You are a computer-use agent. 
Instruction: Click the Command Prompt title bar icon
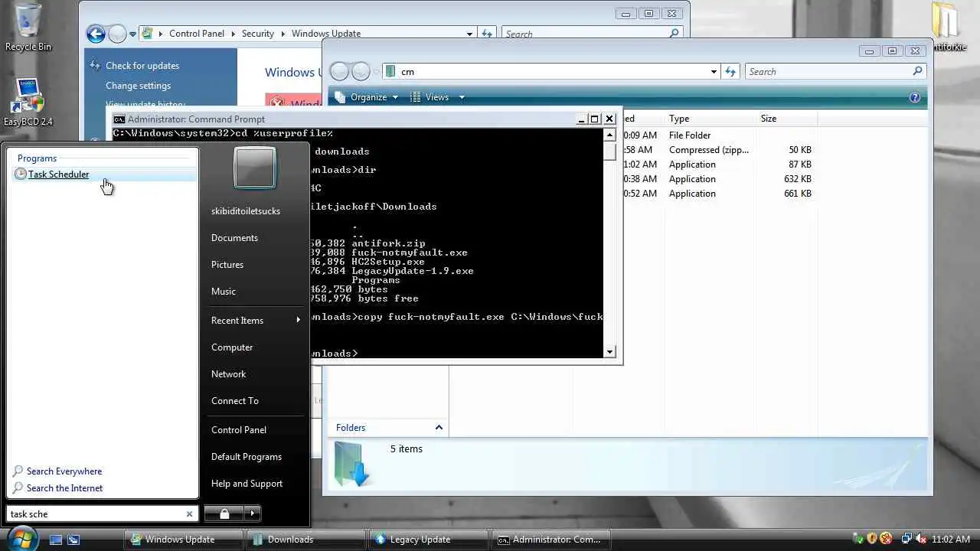coord(119,119)
